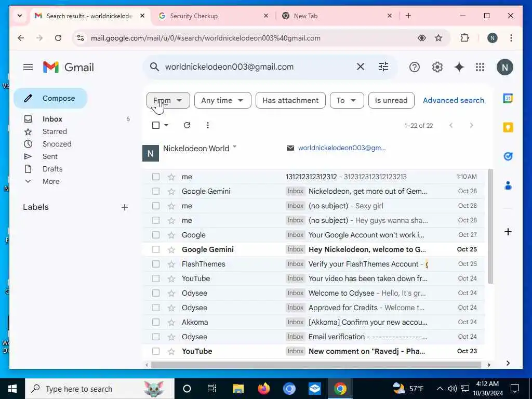The width and height of the screenshot is (532, 399).
Task: Show search options sliders icon
Action: pyautogui.click(x=383, y=67)
